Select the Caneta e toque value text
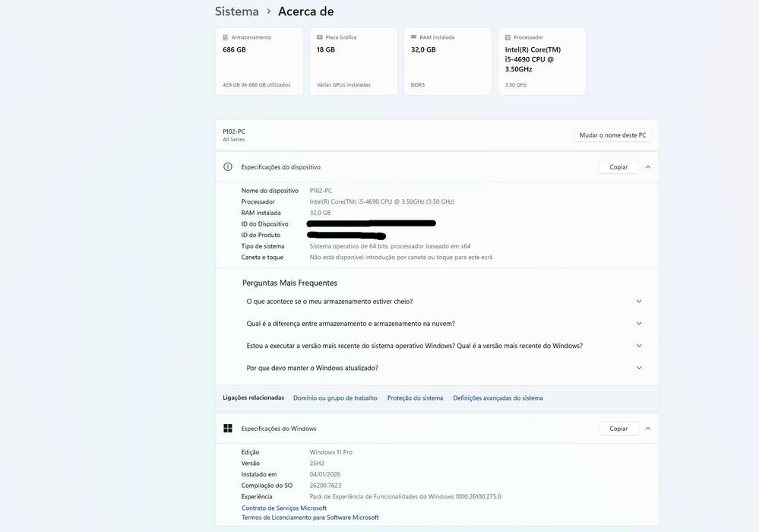Screen dimensions: 759x532 coord(401,258)
